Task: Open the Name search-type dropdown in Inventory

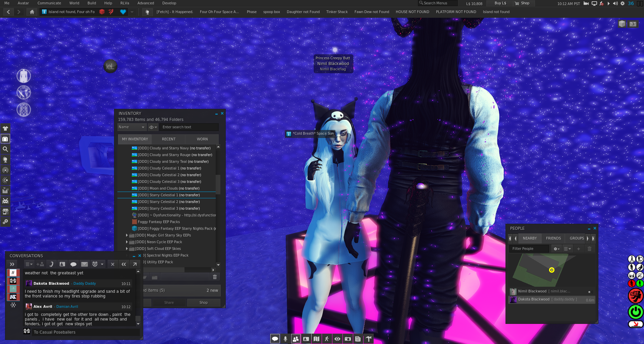Action: point(132,127)
